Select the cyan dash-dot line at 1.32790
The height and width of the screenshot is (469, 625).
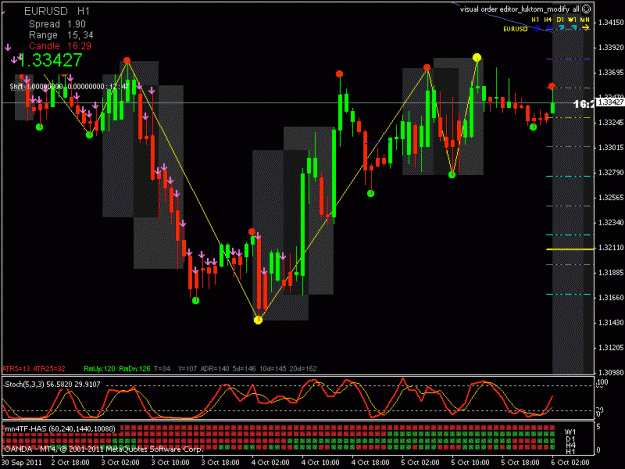[569, 176]
